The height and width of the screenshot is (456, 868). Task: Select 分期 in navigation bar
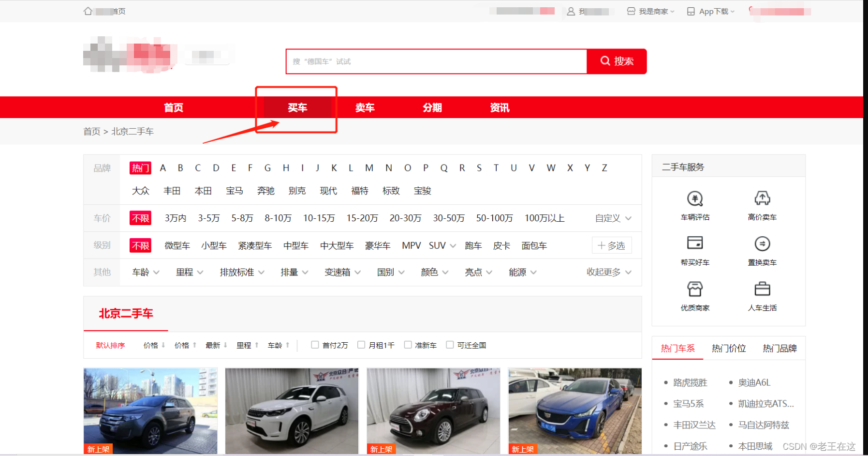click(432, 107)
